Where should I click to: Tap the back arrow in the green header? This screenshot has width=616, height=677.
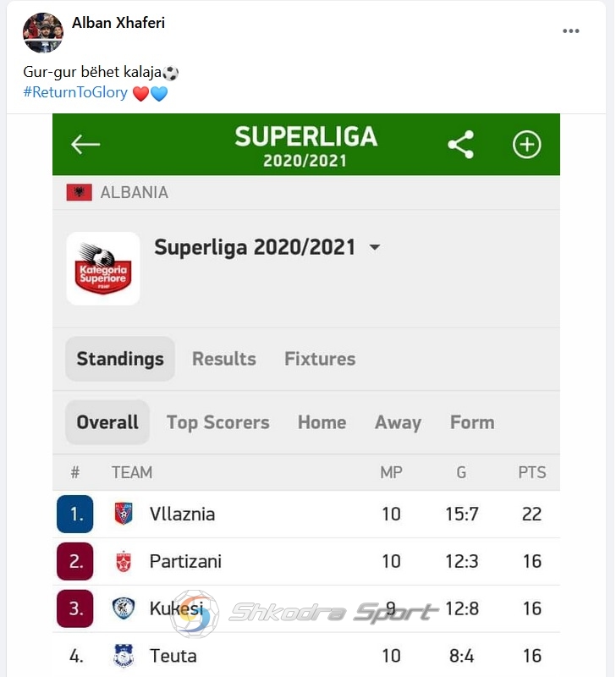pyautogui.click(x=85, y=144)
